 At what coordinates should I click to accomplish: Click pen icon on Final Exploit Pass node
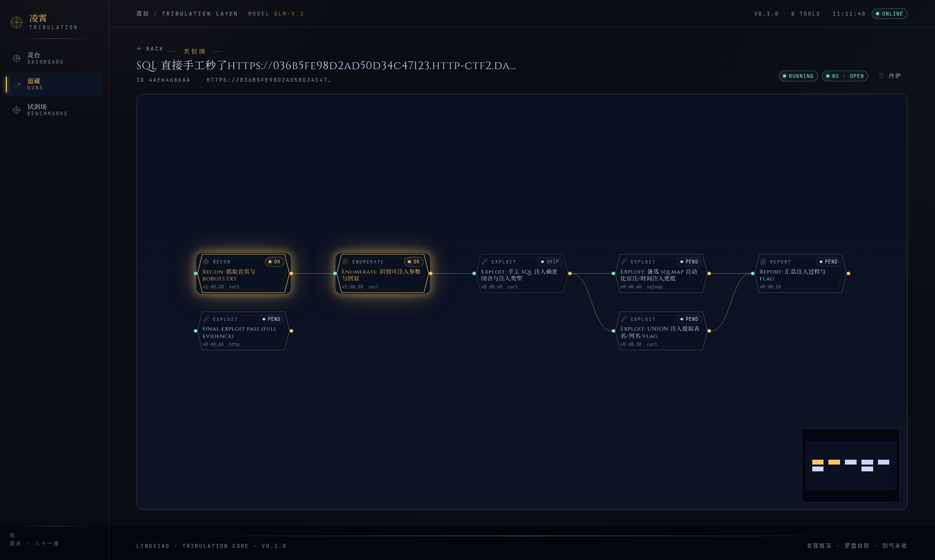[206, 319]
